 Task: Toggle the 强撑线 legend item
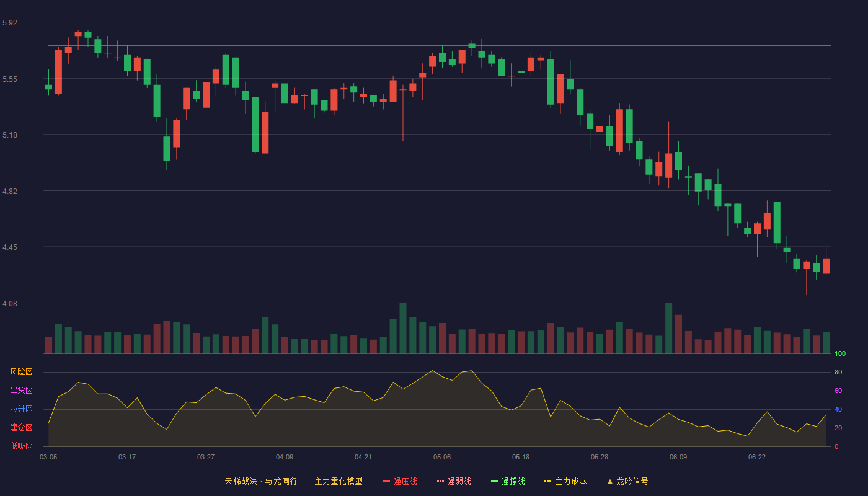(508, 481)
